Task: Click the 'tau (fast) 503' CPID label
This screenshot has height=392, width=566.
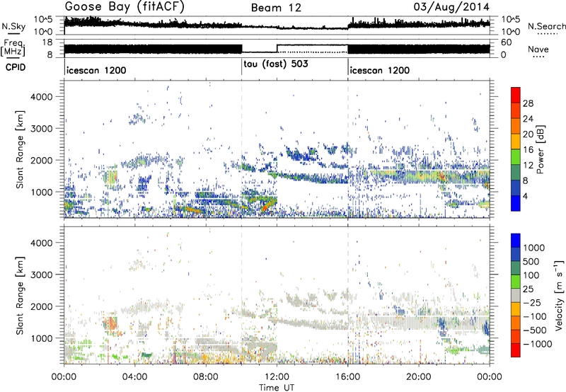Action: (276, 64)
